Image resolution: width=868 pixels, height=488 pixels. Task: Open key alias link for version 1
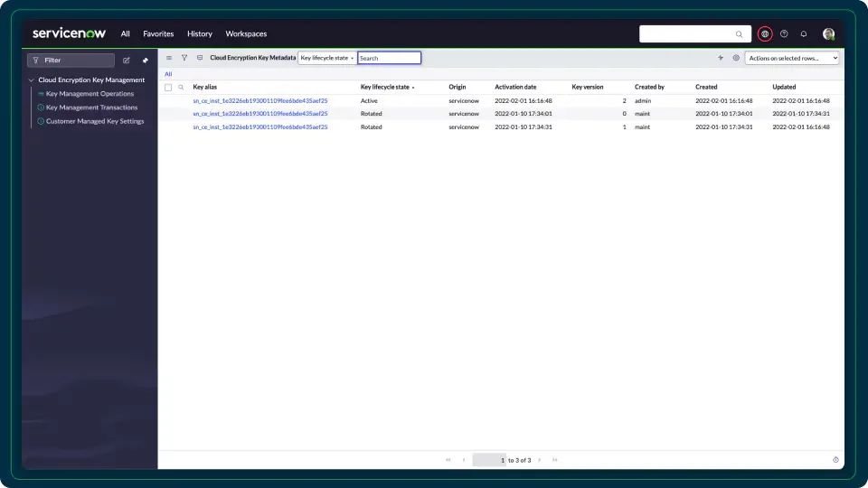tap(260, 127)
